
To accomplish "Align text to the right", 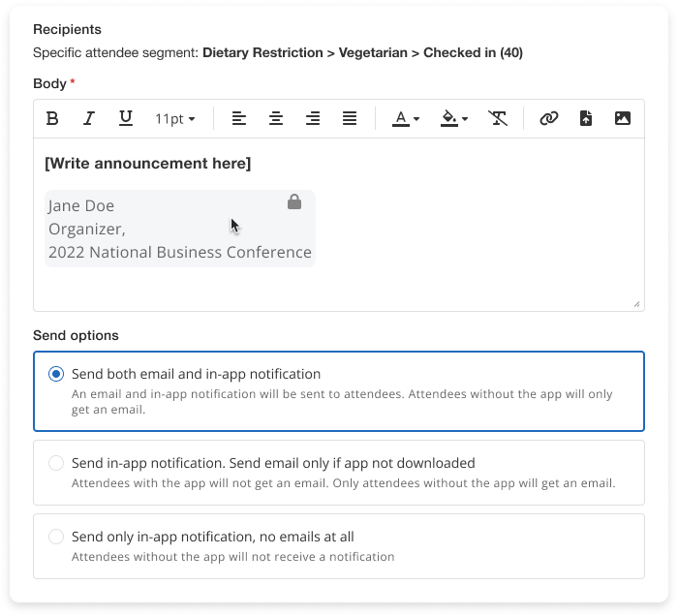I will (313, 118).
